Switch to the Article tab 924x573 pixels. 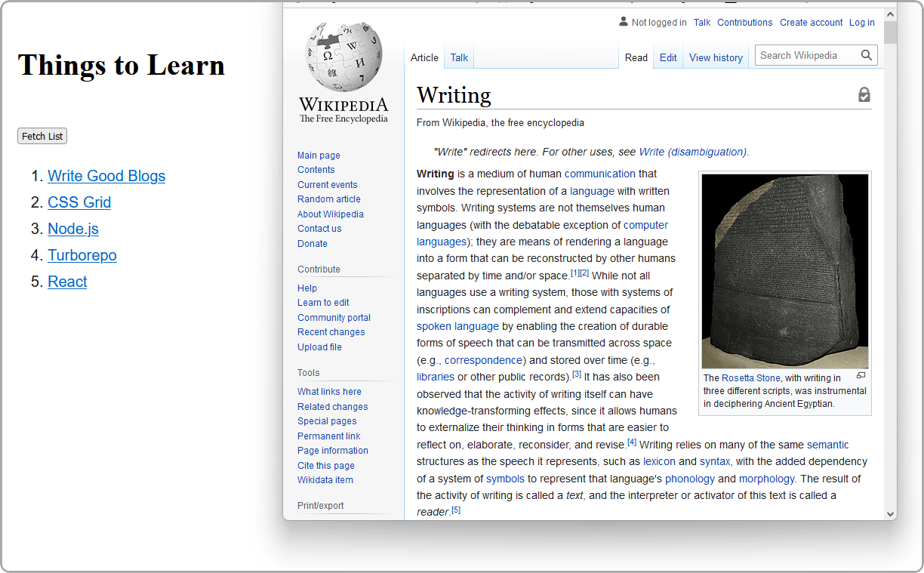[424, 57]
